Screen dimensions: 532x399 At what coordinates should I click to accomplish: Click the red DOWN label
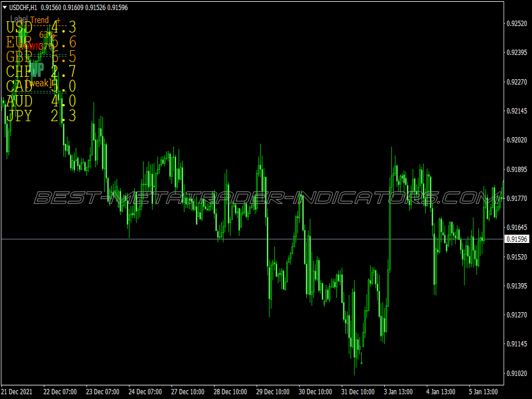(30, 47)
